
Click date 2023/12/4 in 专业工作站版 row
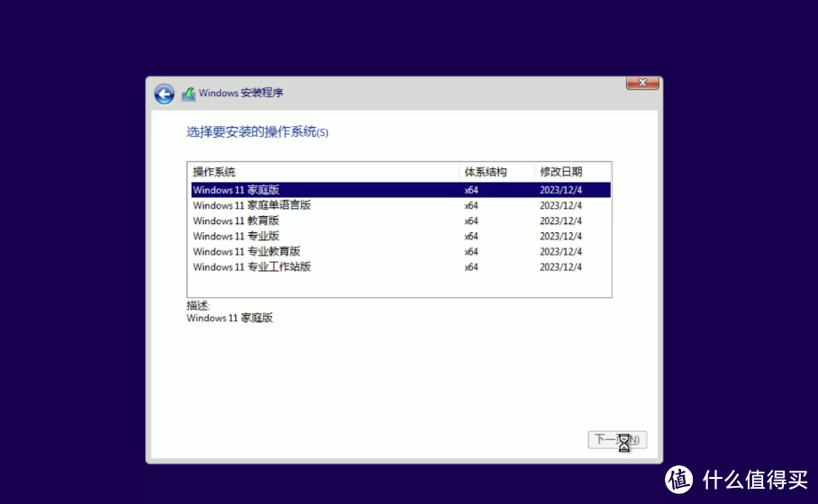click(561, 267)
